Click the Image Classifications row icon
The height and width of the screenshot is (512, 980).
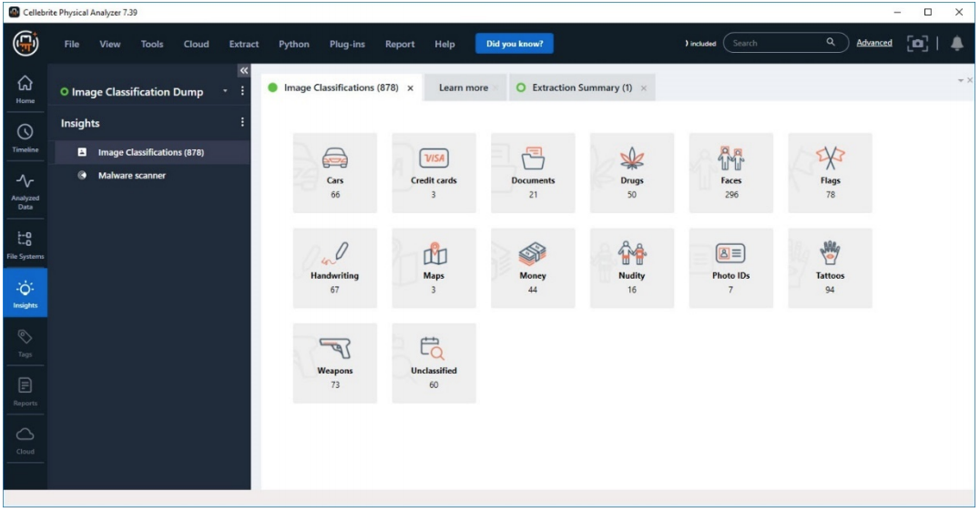[82, 152]
